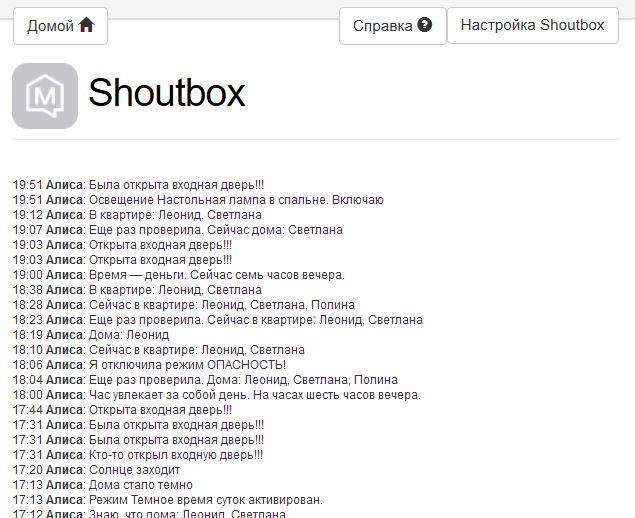635x518 pixels.
Task: Click the Домой home button
Action: pos(60,26)
